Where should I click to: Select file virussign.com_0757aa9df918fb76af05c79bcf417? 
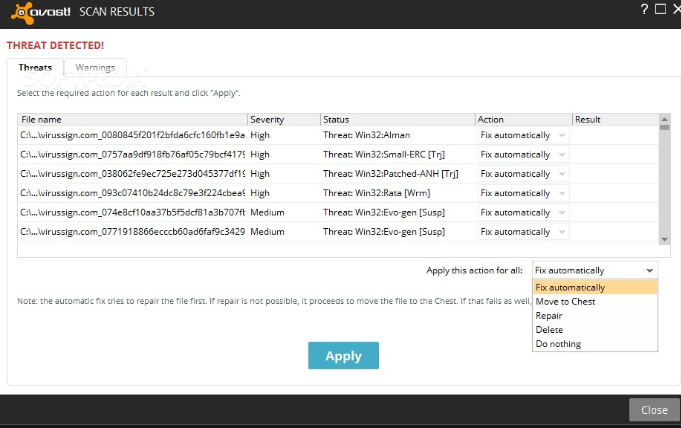pyautogui.click(x=132, y=155)
